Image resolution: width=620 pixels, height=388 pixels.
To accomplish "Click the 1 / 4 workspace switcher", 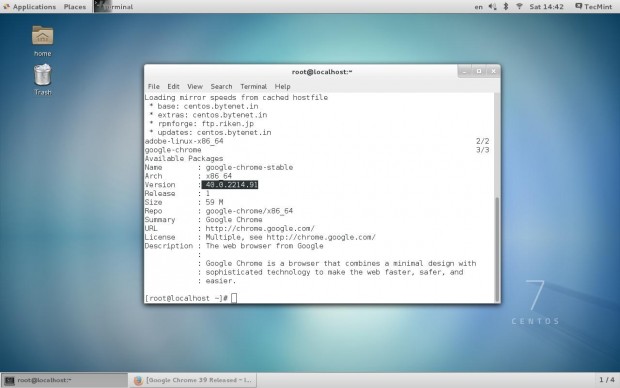I will click(x=607, y=380).
